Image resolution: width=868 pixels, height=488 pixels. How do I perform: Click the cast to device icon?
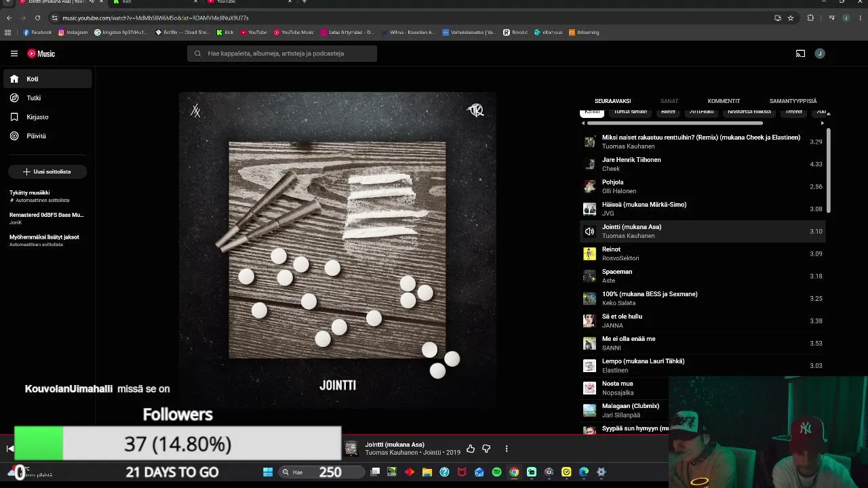(x=800, y=54)
